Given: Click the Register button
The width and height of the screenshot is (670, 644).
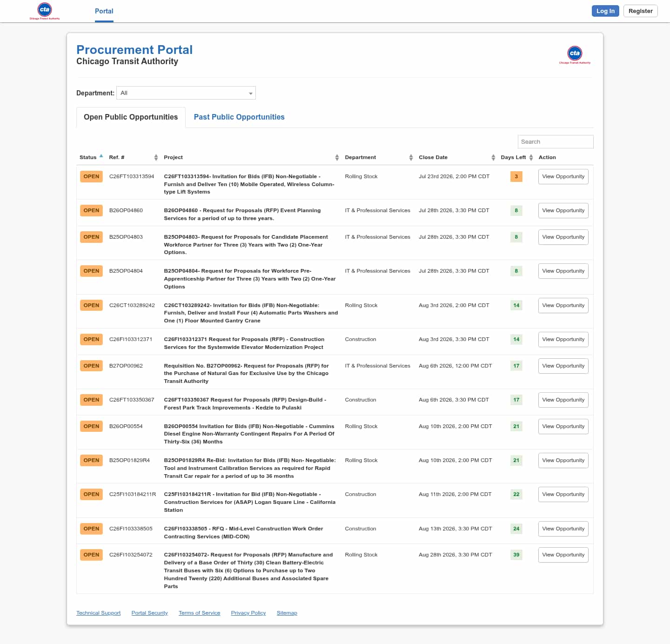Looking at the screenshot, I should pos(640,11).
